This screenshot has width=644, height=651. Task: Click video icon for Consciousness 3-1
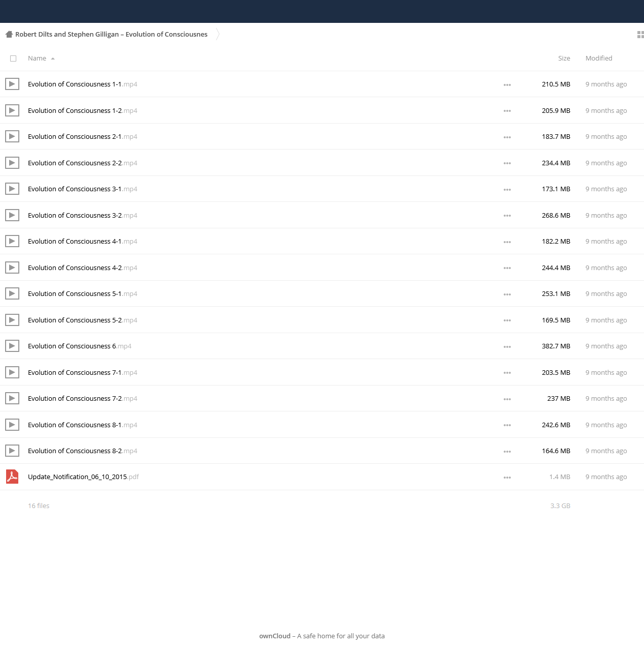coord(12,189)
